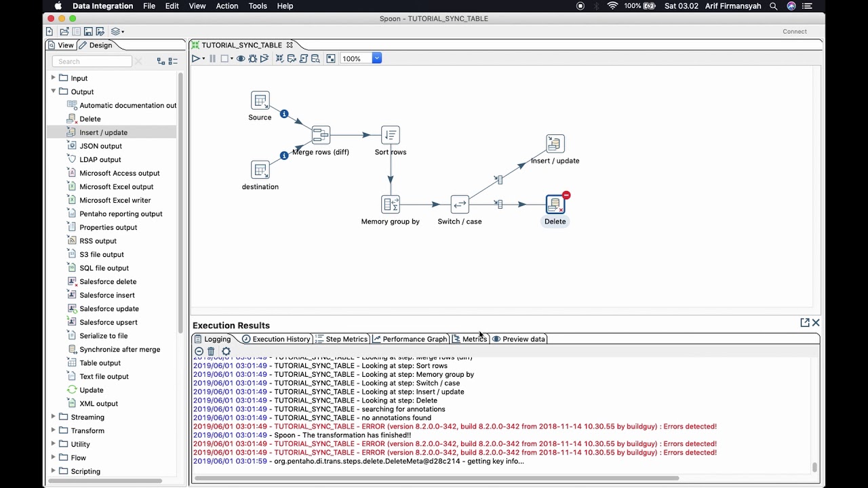Click the Connect button
Screen dimensions: 868x488
[x=795, y=31]
